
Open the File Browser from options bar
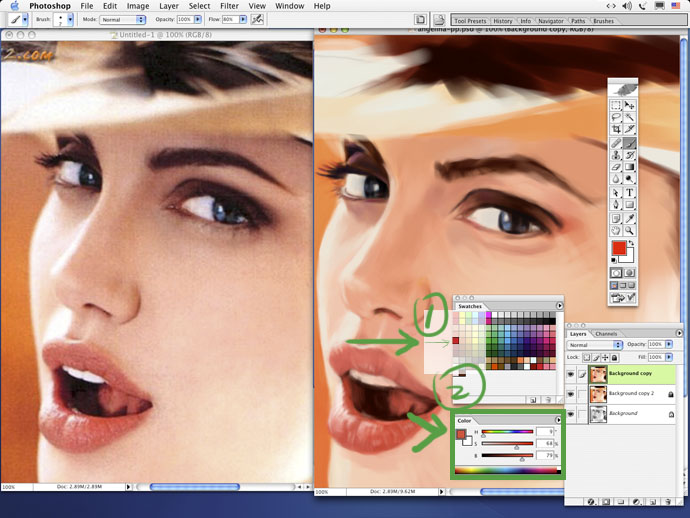[439, 19]
